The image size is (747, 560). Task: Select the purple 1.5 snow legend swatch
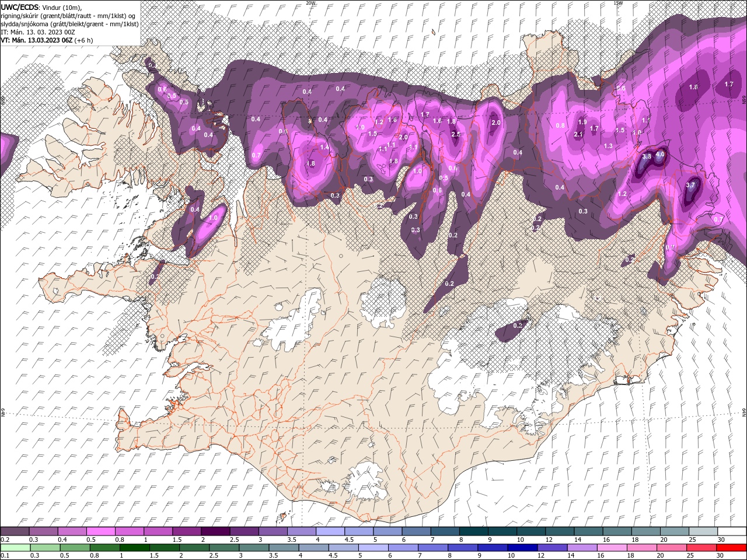tap(186, 531)
